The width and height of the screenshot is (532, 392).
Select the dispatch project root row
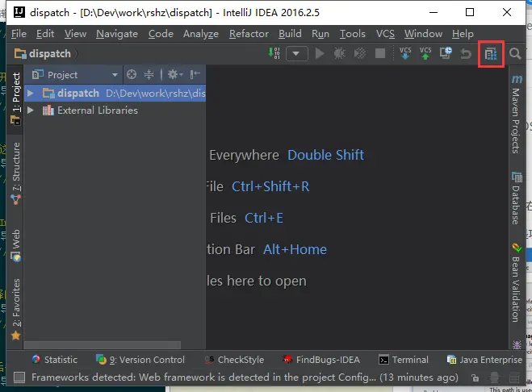115,93
